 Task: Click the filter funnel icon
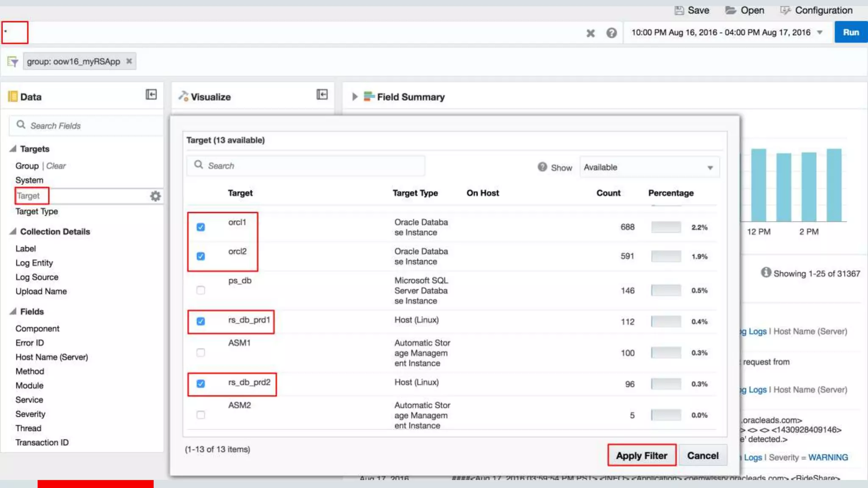pos(13,62)
